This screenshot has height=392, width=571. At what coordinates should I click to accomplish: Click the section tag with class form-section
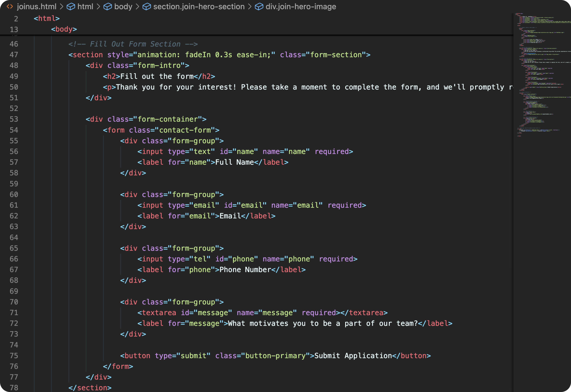(219, 55)
